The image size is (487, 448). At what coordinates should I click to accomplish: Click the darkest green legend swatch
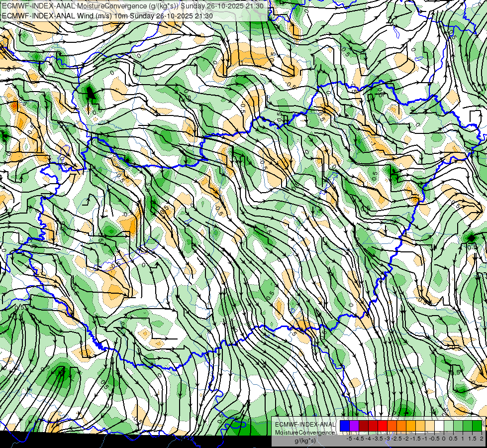click(477, 426)
